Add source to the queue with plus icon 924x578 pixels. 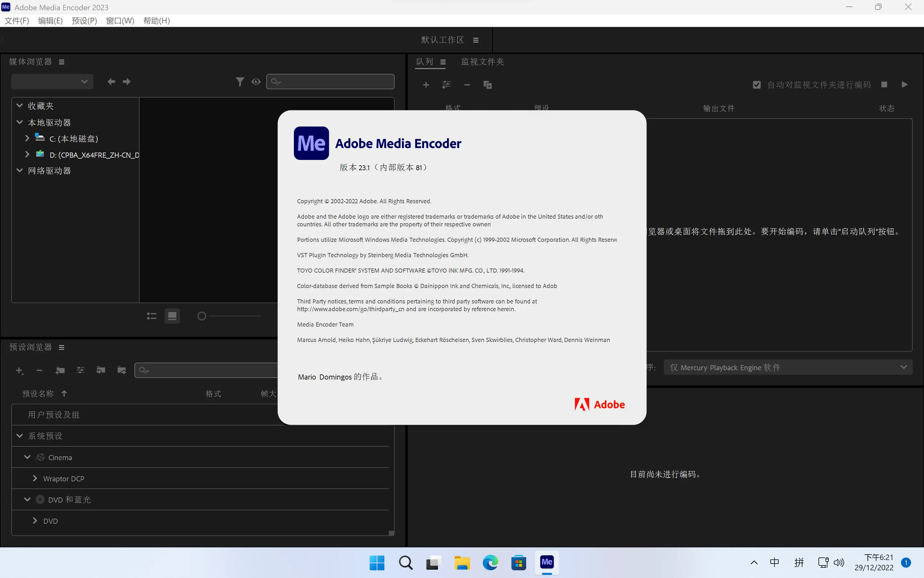(426, 84)
